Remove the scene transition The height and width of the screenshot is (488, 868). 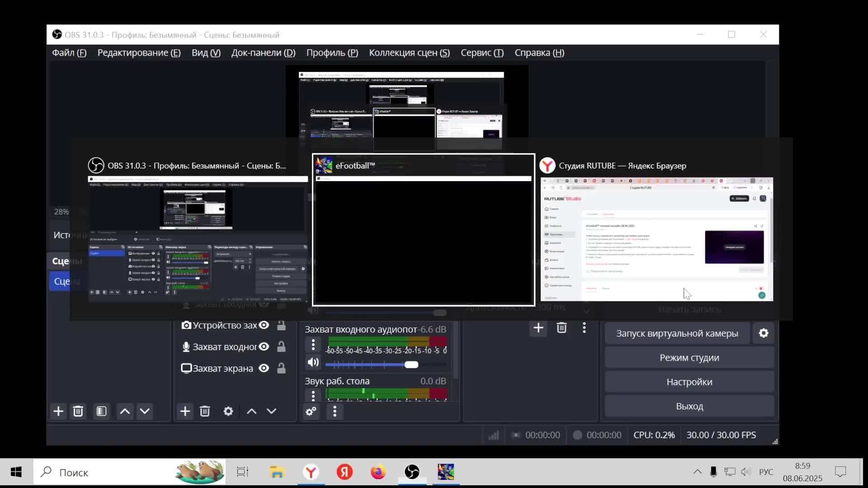(x=561, y=328)
